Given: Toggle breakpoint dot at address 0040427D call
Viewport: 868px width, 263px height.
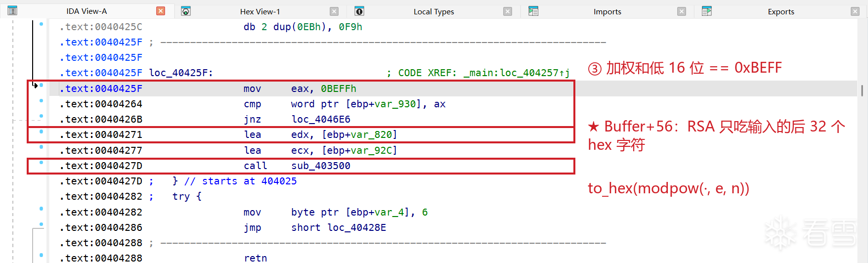Looking at the screenshot, I should [41, 163].
